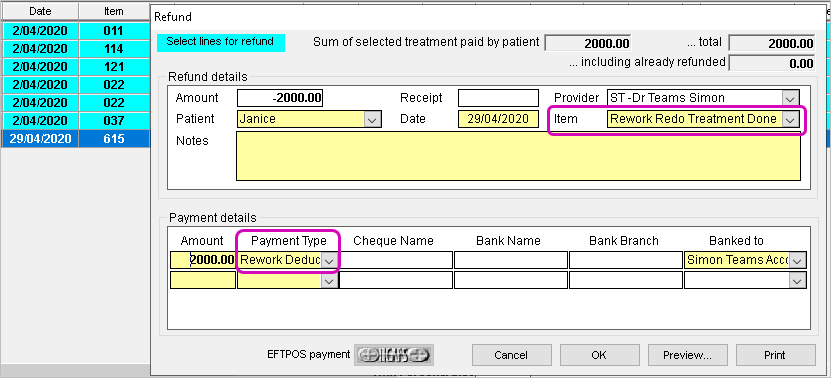Click the HICAPS EFTPOS payment icon
831x378 pixels.
pos(394,355)
